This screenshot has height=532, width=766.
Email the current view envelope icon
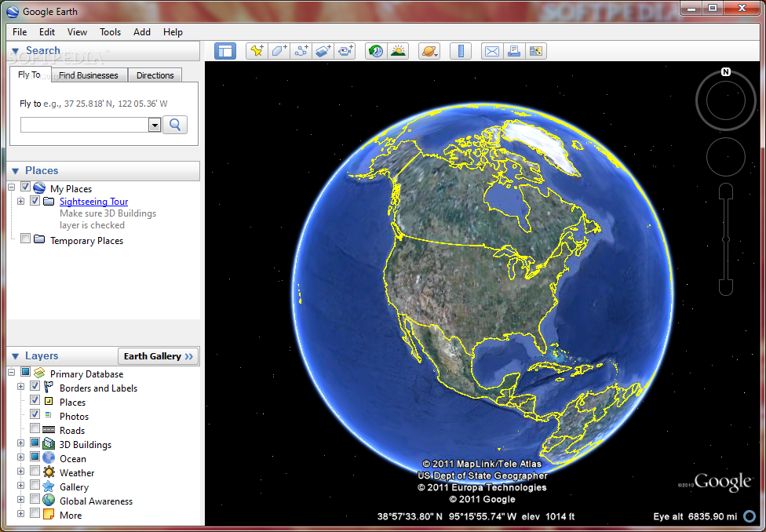click(x=492, y=51)
